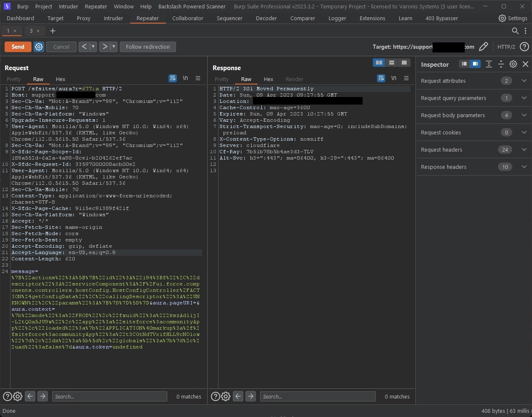Open request search help icon
The width and height of the screenshot is (532, 417).
point(7,396)
